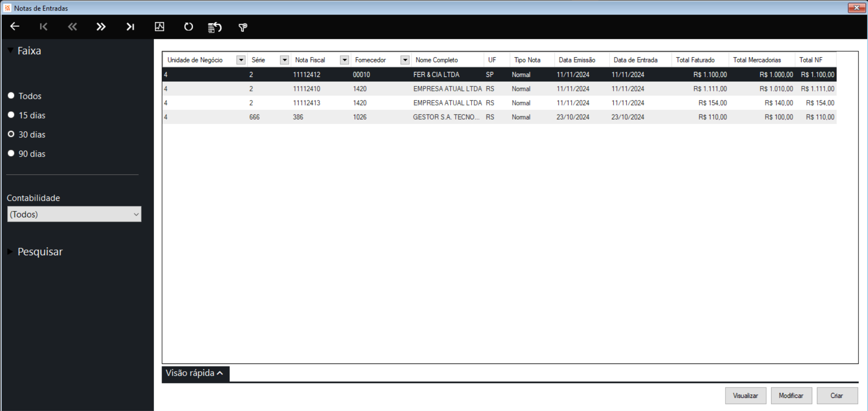The width and height of the screenshot is (868, 411).
Task: Close the Notas de Entradas window
Action: click(856, 8)
